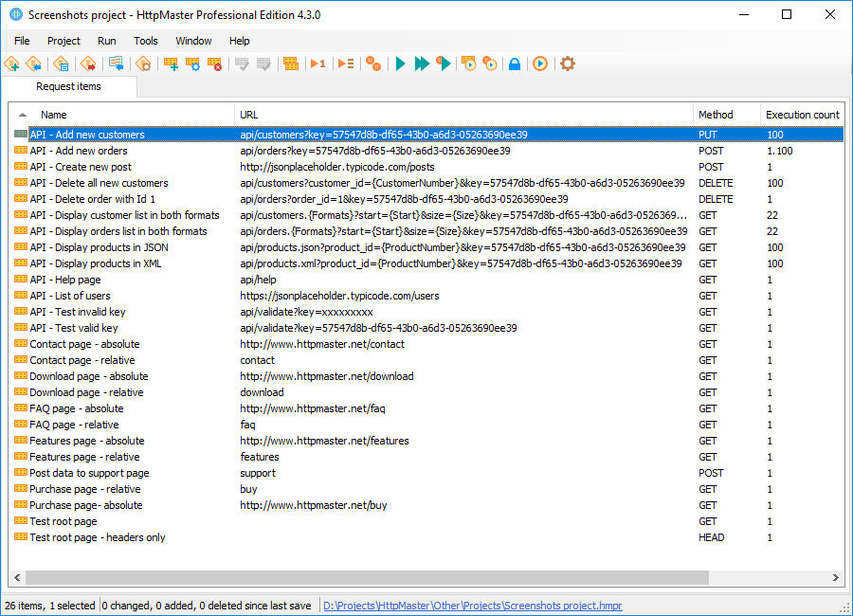Open the Tools menu

coord(146,41)
